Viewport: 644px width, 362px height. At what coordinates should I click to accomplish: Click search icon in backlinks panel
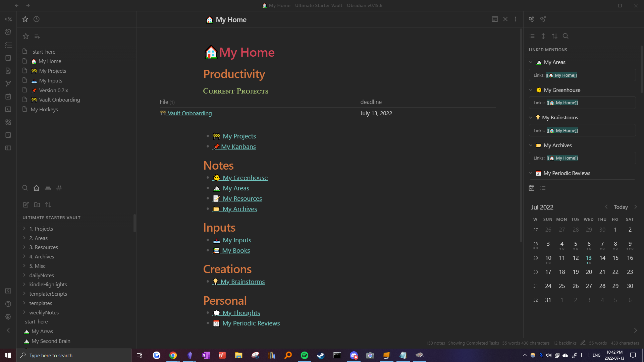click(x=566, y=36)
